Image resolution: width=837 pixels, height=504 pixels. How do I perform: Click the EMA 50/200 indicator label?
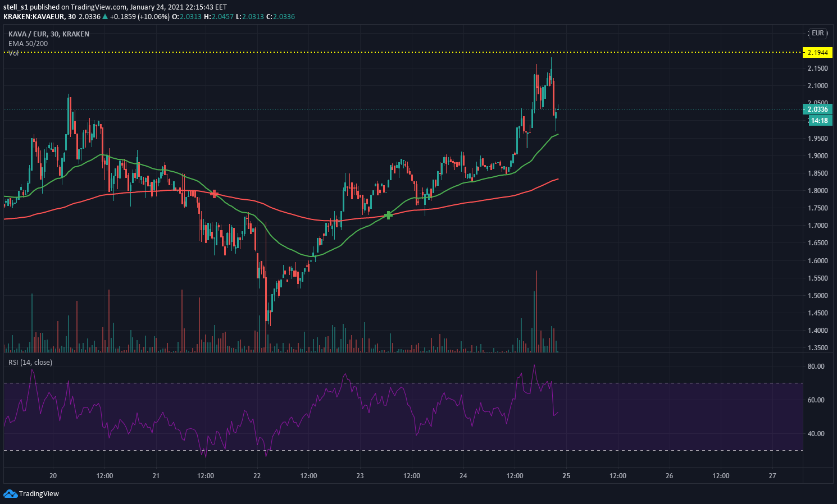(28, 43)
